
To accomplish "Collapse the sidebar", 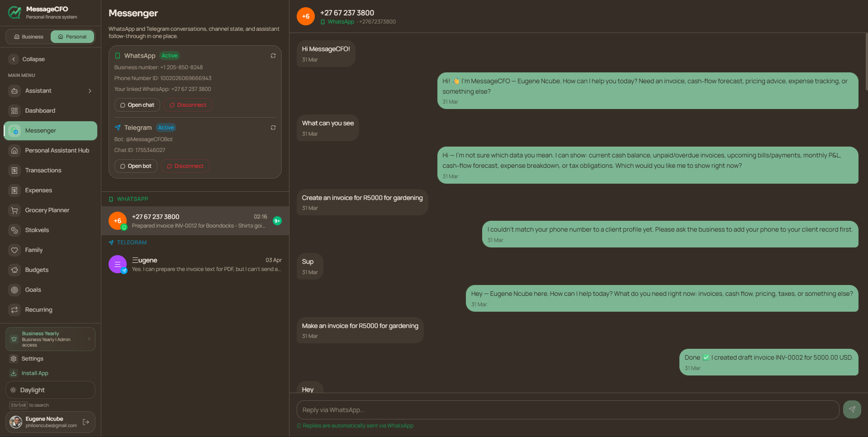I will tap(33, 59).
